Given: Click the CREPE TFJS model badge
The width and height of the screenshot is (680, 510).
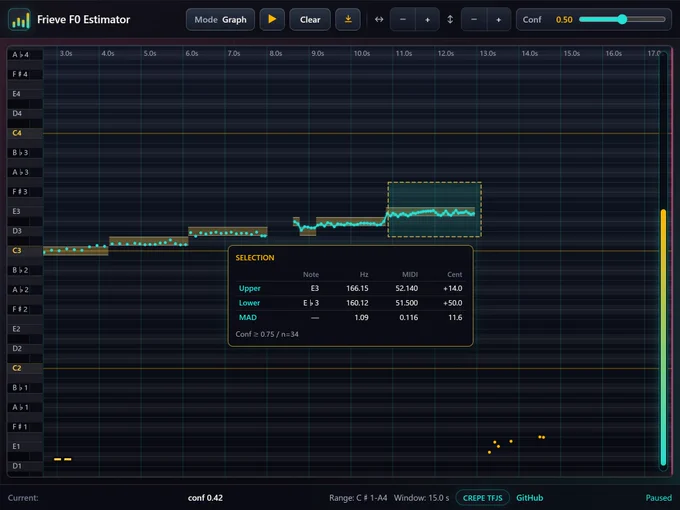Looking at the screenshot, I should (482, 498).
